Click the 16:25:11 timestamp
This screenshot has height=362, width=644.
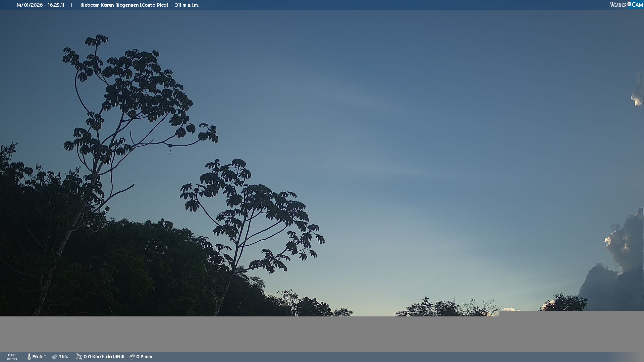[x=56, y=5]
